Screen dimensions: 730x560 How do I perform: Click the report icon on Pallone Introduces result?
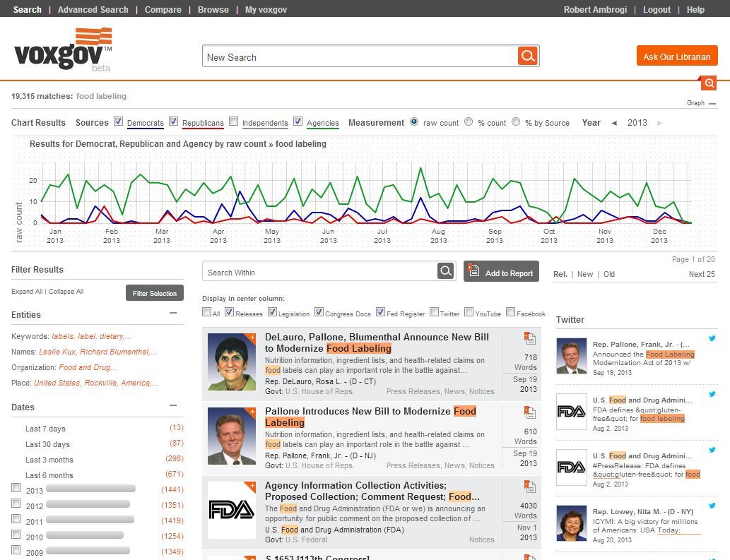[x=529, y=412]
